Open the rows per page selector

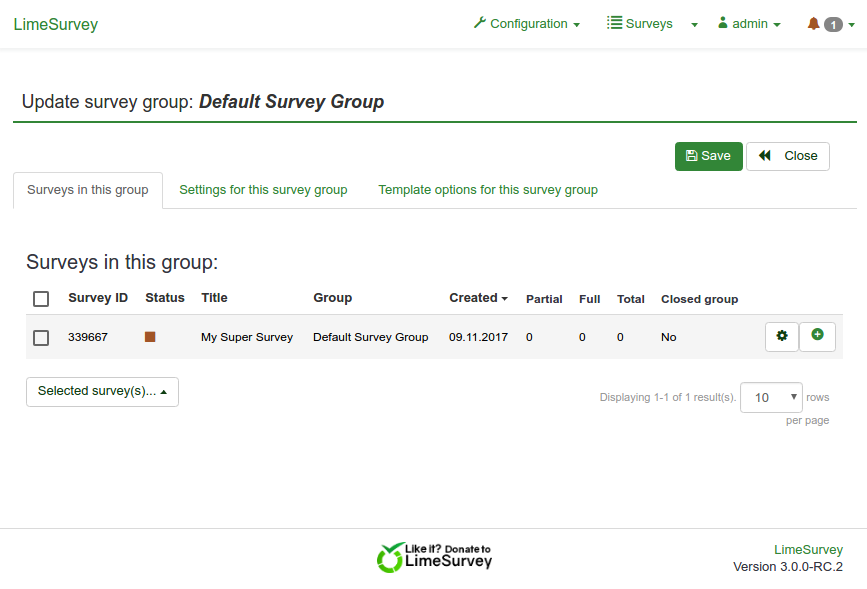[771, 397]
